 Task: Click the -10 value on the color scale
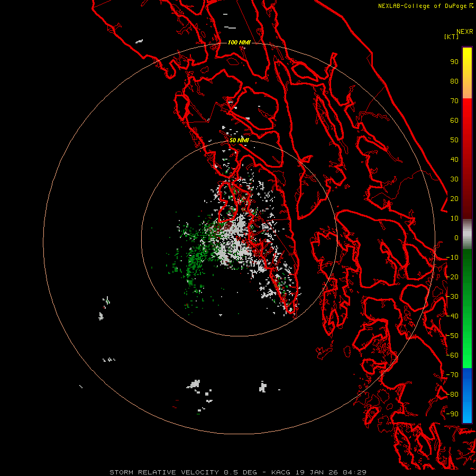(452, 258)
